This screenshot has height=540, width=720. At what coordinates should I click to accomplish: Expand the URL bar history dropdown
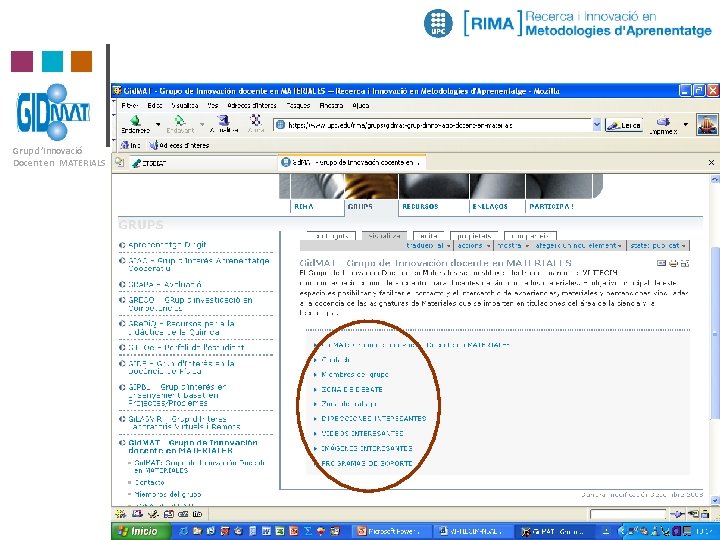[x=597, y=125]
